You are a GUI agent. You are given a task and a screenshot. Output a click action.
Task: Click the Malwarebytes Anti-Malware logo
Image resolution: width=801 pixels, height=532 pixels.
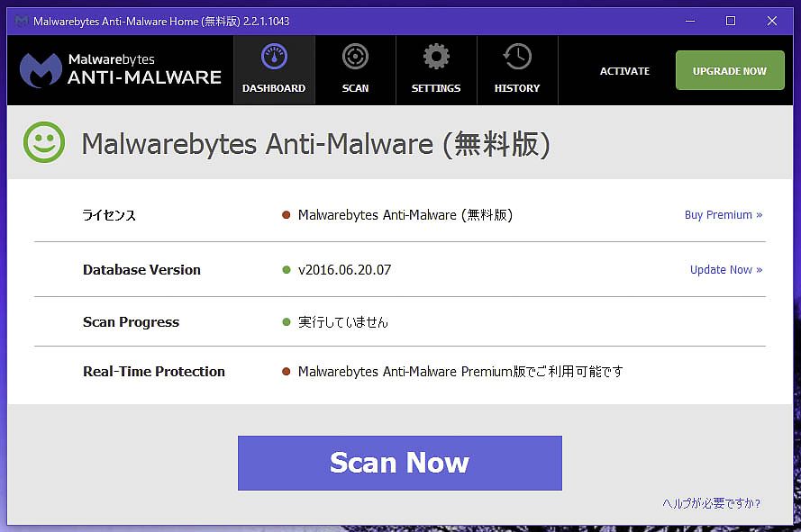point(121,70)
